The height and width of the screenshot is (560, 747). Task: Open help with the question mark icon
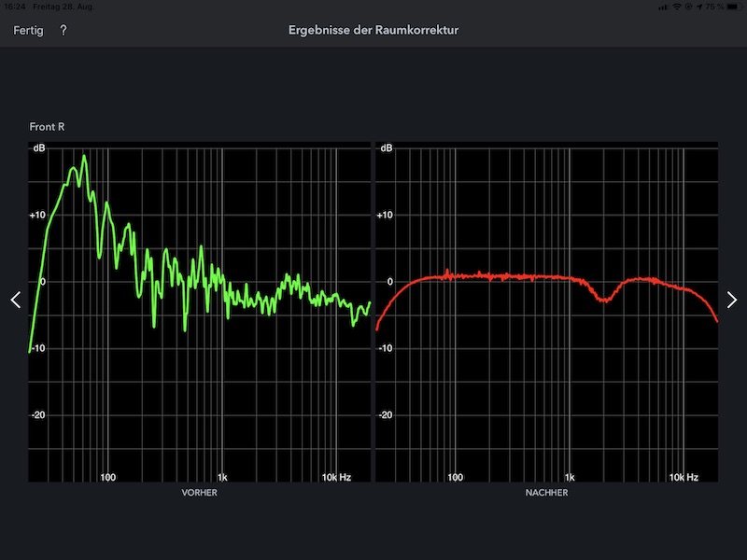pos(63,31)
